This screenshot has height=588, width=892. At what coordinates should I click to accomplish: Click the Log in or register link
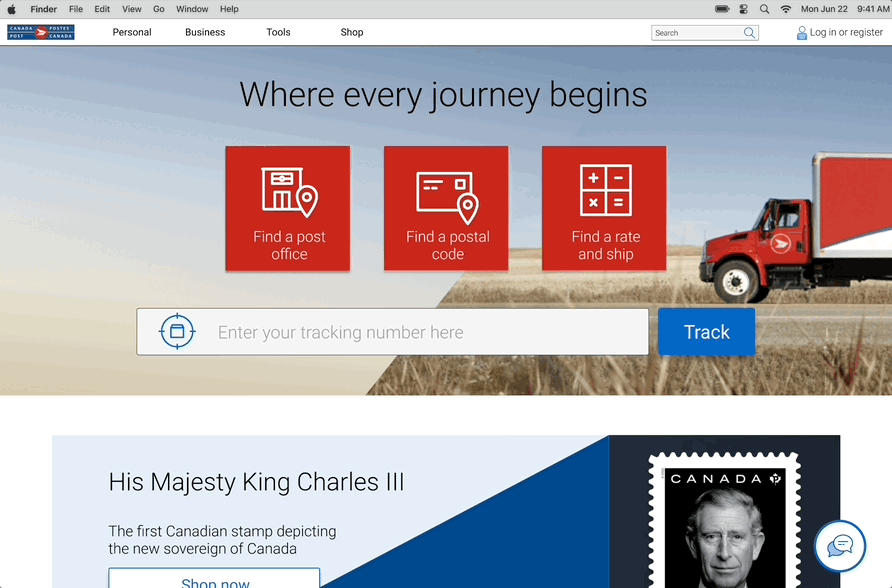click(x=846, y=32)
